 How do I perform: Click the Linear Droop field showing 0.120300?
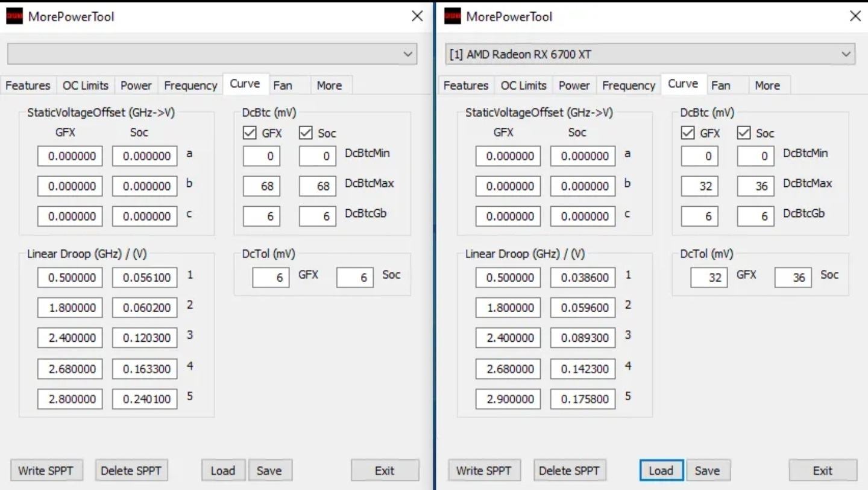click(145, 338)
